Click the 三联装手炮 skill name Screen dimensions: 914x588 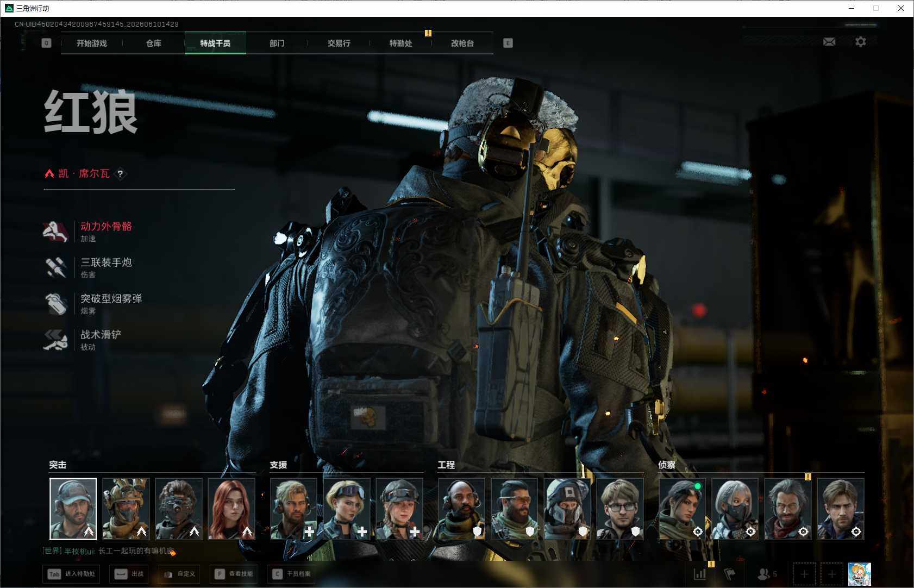pyautogui.click(x=107, y=262)
